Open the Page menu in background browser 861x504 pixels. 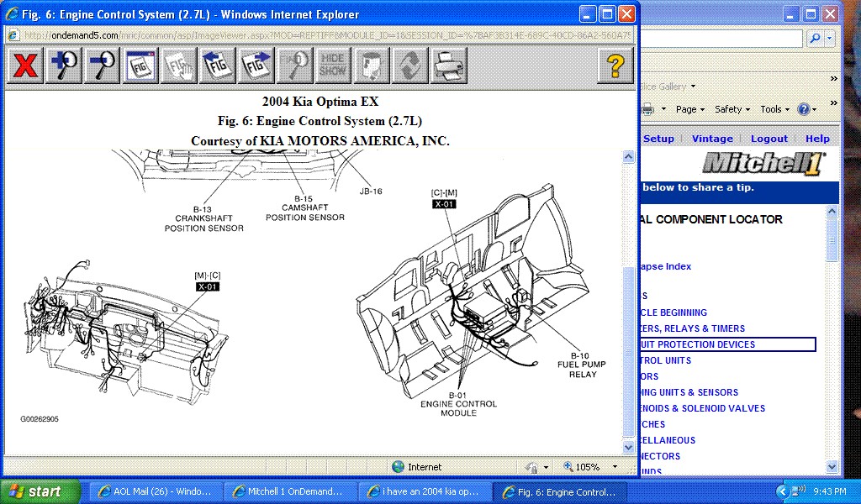coord(689,109)
